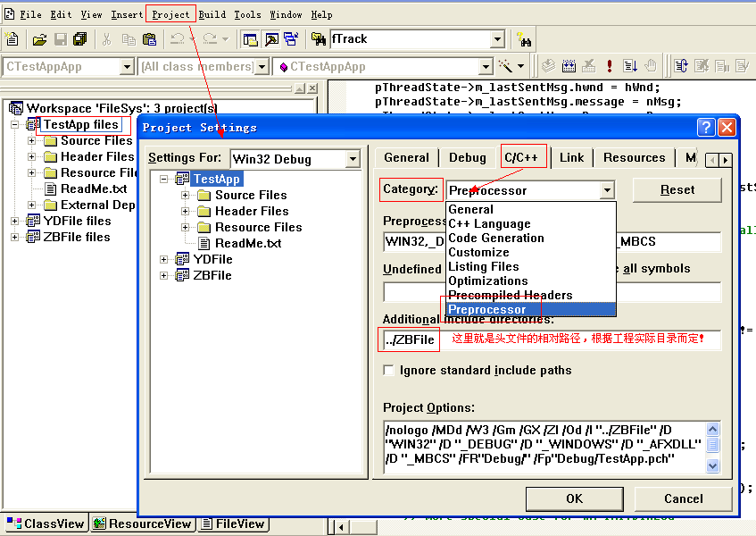Click the Undefined symbols input field

[552, 292]
